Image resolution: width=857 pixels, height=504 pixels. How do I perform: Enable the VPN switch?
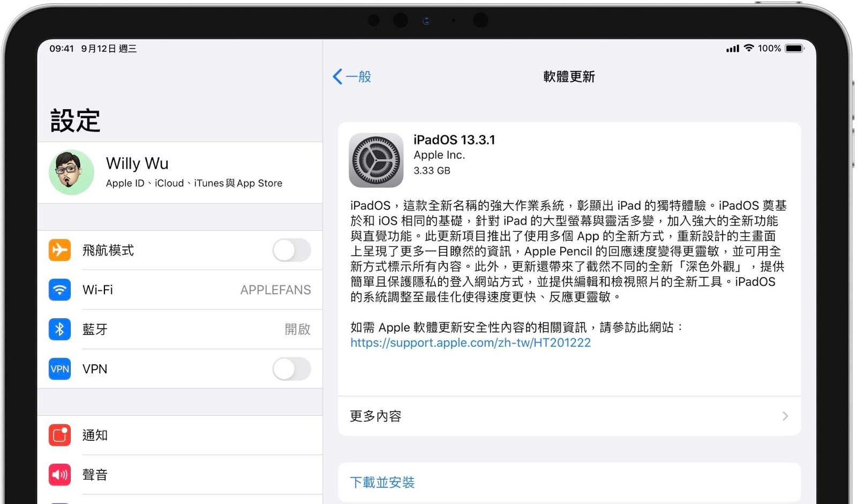coord(292,369)
